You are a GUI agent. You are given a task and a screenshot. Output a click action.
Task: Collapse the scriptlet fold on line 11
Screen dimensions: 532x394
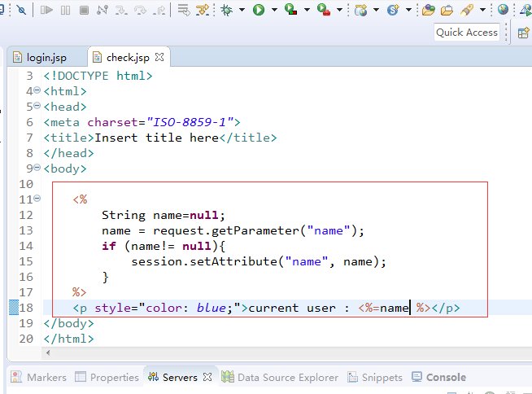point(37,199)
